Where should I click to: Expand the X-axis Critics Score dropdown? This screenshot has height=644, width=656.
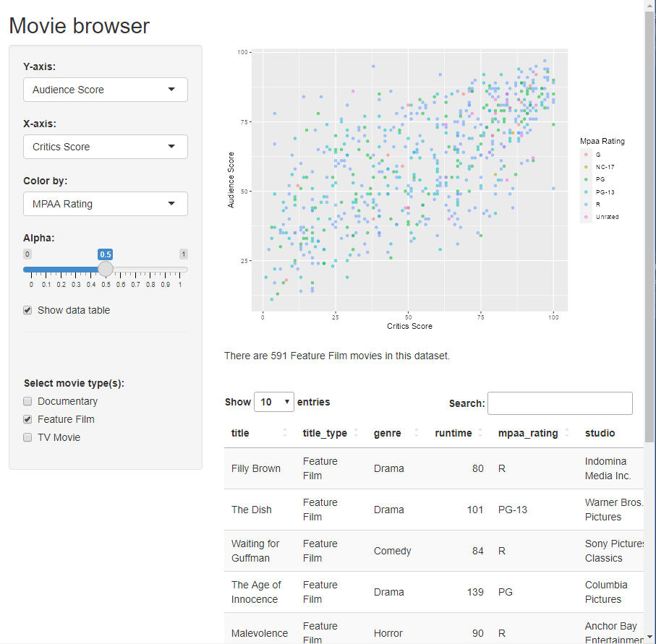(106, 147)
